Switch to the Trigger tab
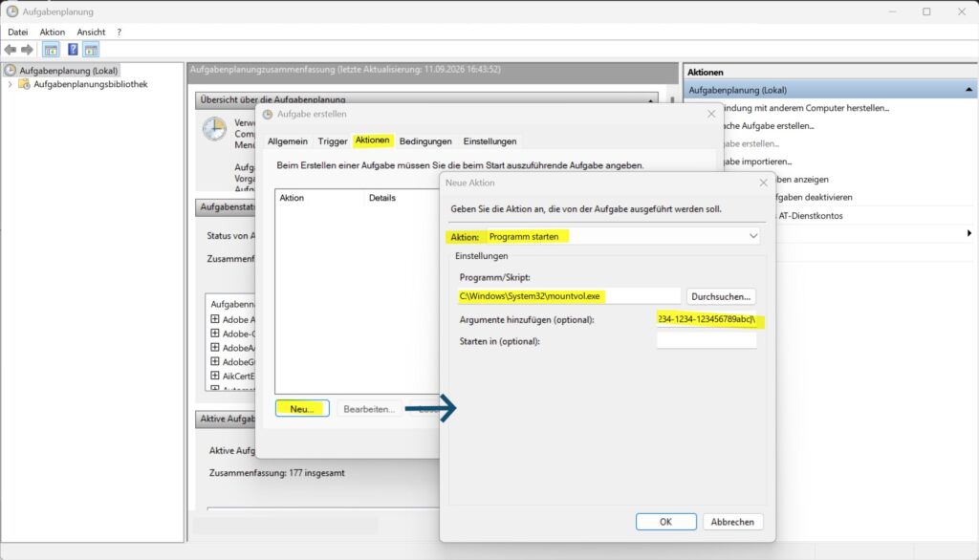The width and height of the screenshot is (979, 560). tap(332, 141)
